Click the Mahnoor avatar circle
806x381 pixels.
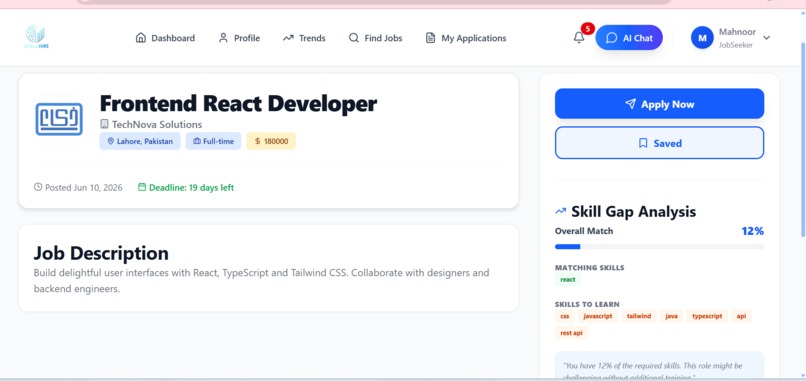[702, 38]
